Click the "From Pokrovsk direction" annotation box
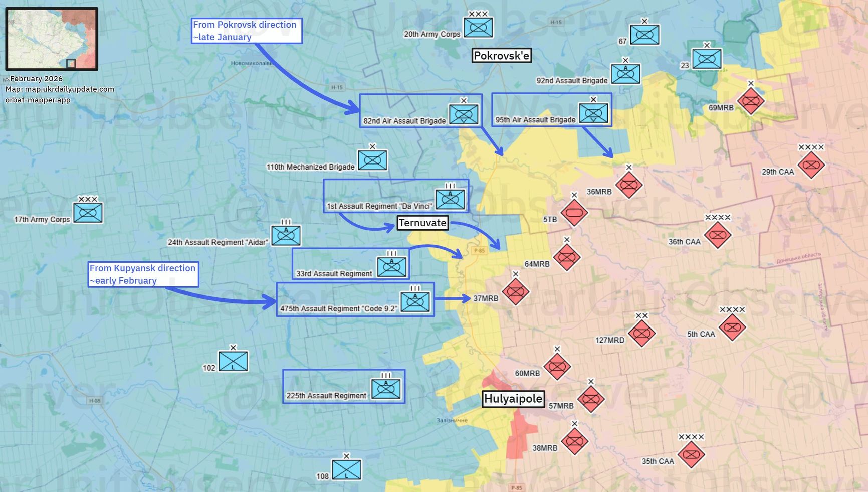 point(246,31)
